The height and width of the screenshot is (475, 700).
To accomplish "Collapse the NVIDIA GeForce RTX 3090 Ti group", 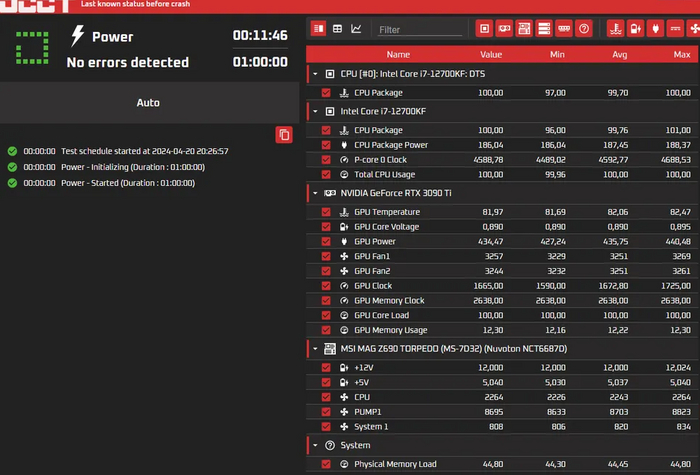I will pyautogui.click(x=315, y=193).
